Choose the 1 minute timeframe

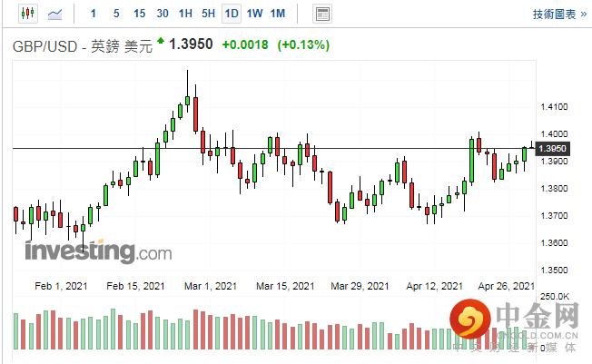(x=94, y=14)
